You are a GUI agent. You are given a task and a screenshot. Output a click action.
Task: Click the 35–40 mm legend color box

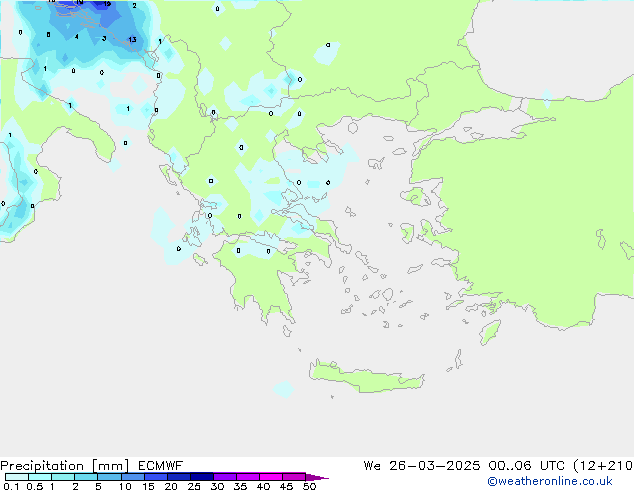(x=248, y=477)
